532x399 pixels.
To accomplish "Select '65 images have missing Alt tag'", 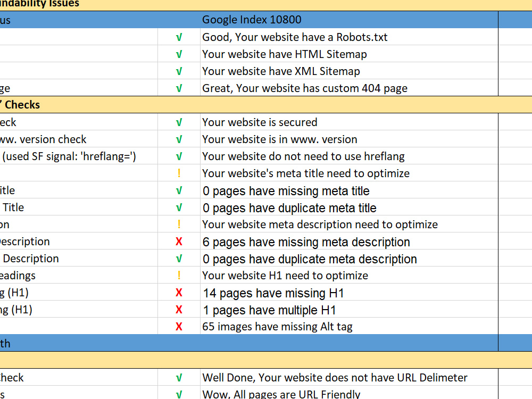I will [277, 327].
